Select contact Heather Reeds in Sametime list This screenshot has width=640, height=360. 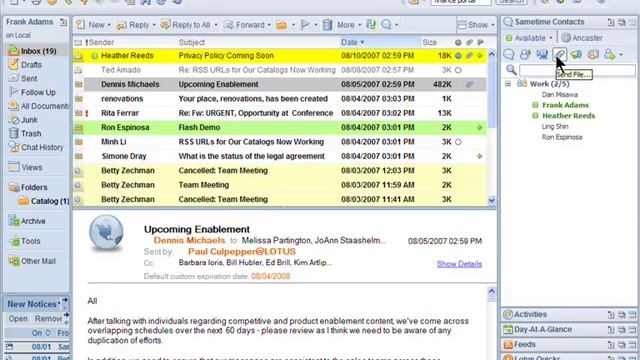(x=568, y=116)
